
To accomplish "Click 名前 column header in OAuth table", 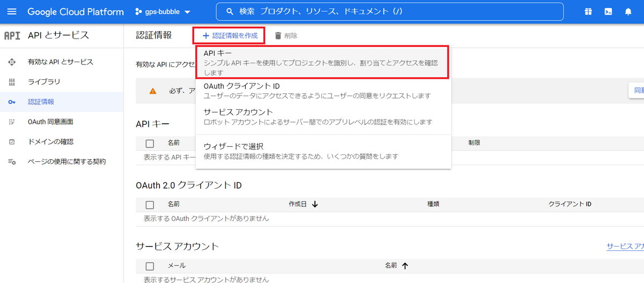I will (x=174, y=204).
